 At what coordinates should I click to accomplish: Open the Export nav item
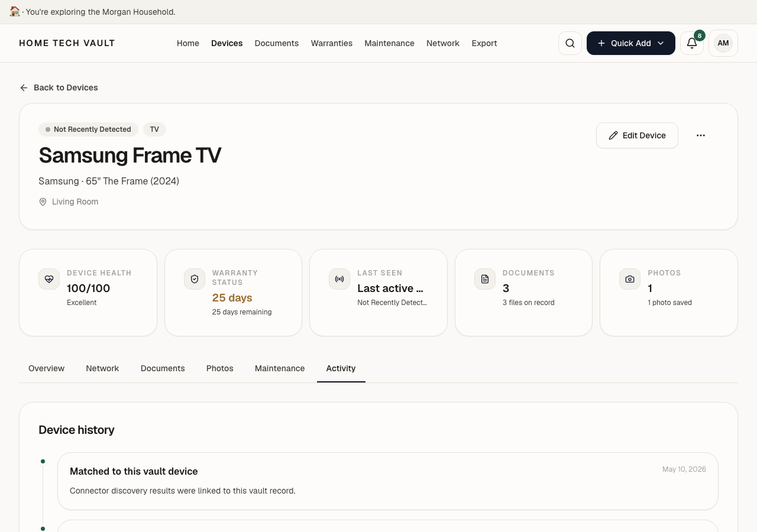[x=484, y=43]
